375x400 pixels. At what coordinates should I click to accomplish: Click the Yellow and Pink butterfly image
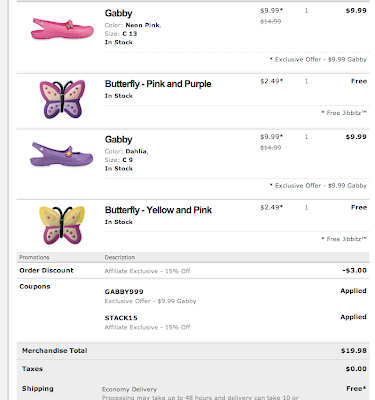[x=62, y=225]
